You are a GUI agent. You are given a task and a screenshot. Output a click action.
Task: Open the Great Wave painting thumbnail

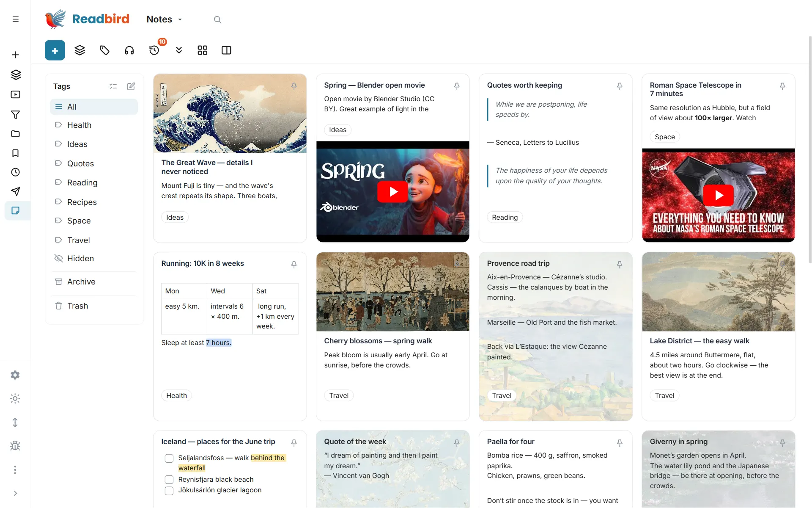coord(230,113)
